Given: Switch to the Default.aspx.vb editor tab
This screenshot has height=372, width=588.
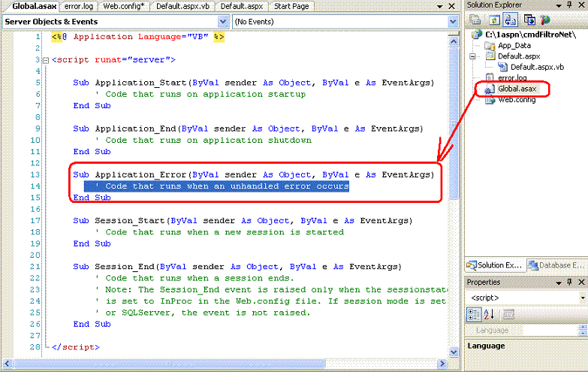Looking at the screenshot, I should pos(182,6).
